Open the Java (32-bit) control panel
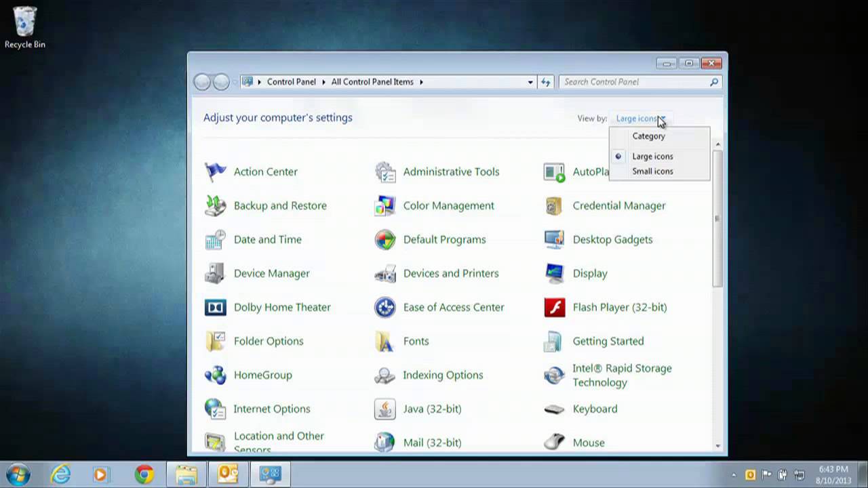Image resolution: width=868 pixels, height=488 pixels. (432, 409)
